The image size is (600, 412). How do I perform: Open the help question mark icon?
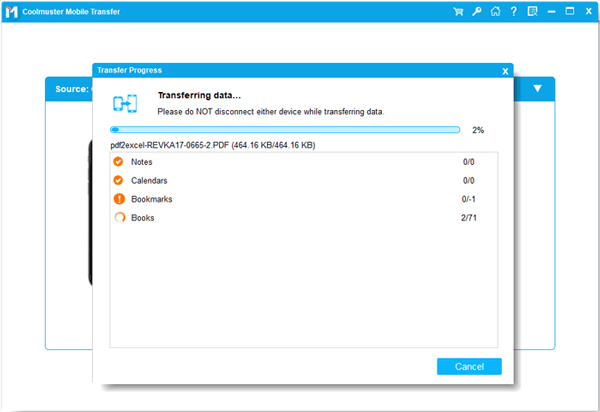point(513,12)
